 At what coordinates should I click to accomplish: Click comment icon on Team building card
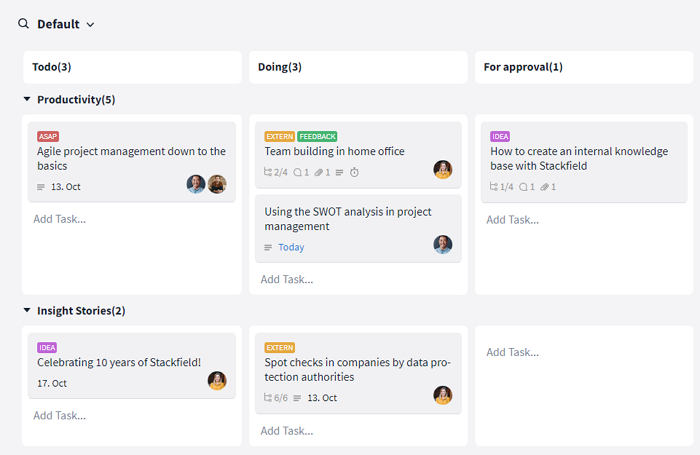tap(297, 172)
